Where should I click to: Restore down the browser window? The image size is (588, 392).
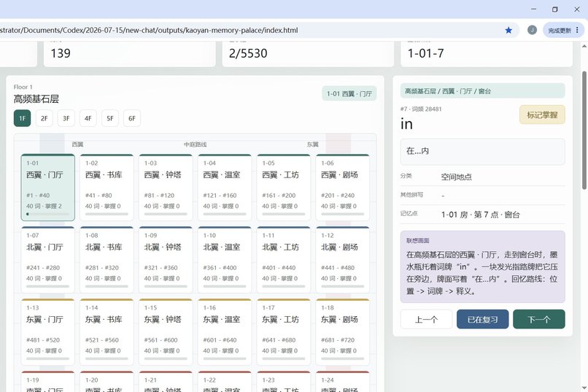(x=555, y=9)
